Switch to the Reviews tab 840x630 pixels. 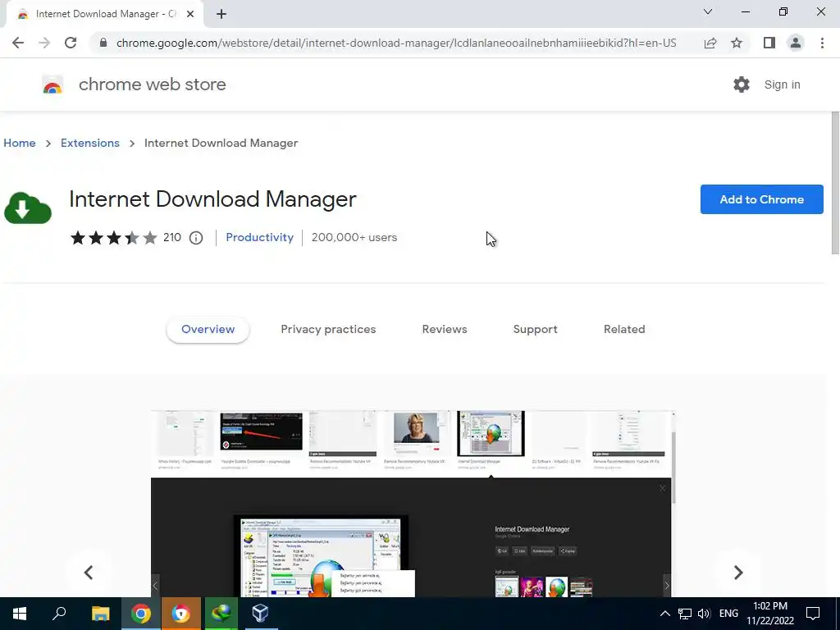tap(445, 330)
